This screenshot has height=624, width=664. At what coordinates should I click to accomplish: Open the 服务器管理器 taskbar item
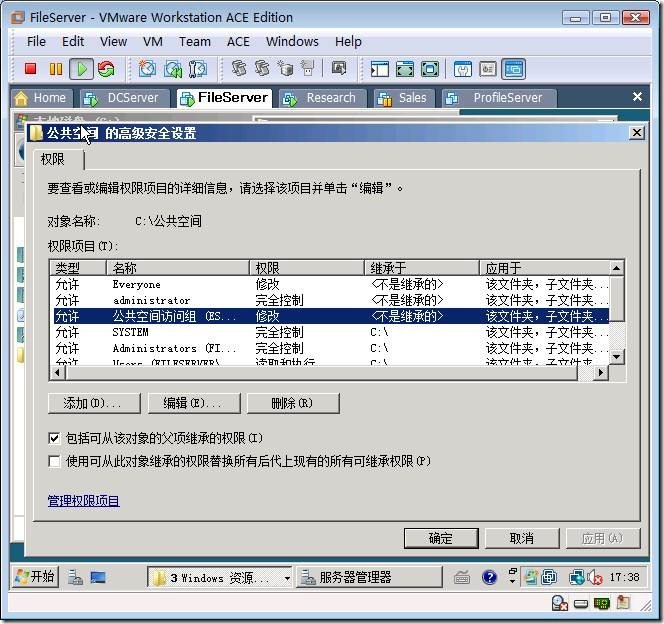(x=369, y=577)
